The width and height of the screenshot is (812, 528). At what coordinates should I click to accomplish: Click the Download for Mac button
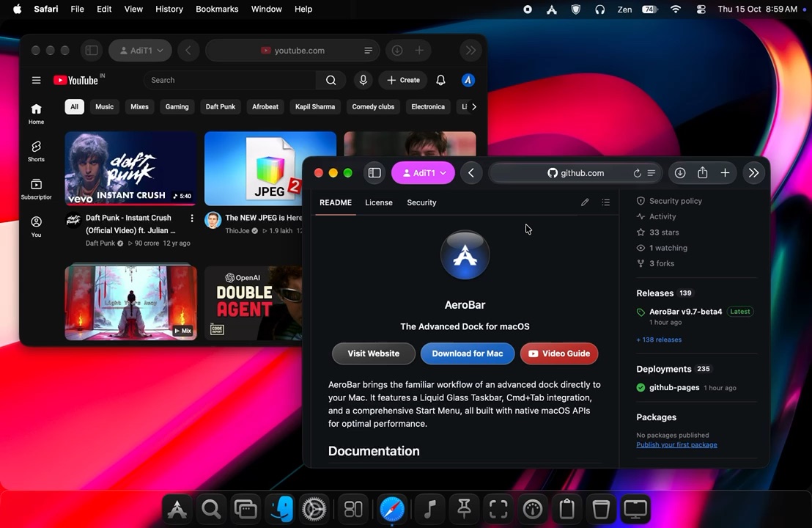click(467, 353)
